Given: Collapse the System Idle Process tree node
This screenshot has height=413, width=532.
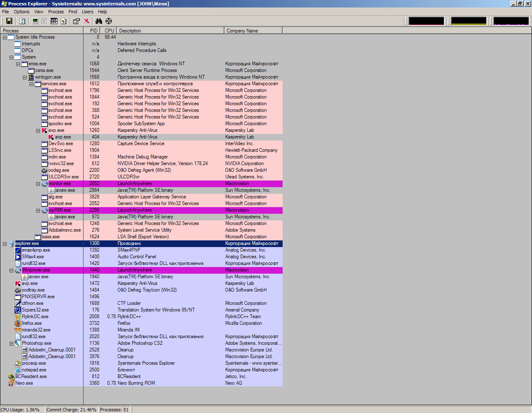Looking at the screenshot, I should pyautogui.click(x=5, y=37).
